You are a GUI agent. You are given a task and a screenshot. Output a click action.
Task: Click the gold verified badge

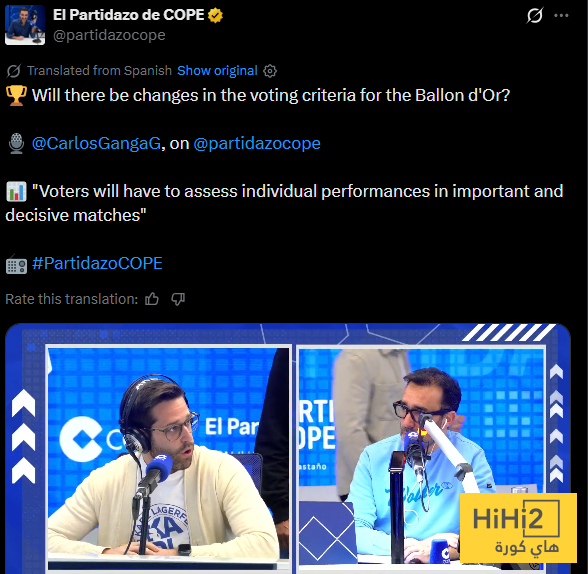[x=215, y=15]
